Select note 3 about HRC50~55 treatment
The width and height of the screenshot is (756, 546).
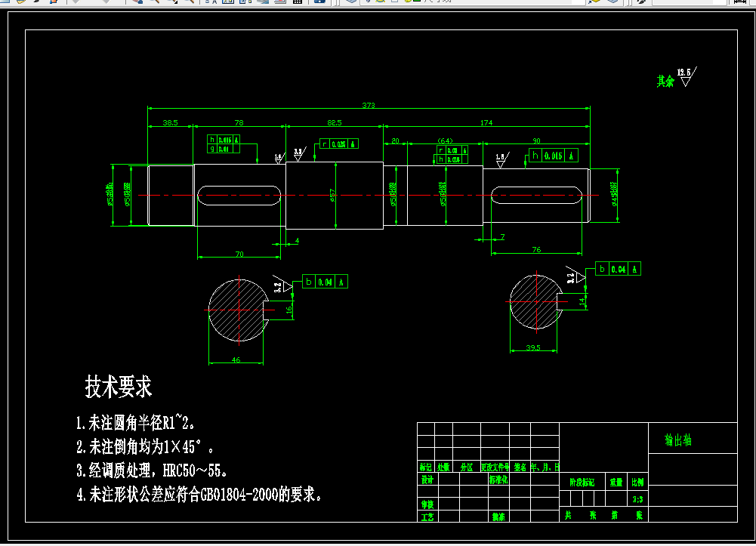(152, 470)
